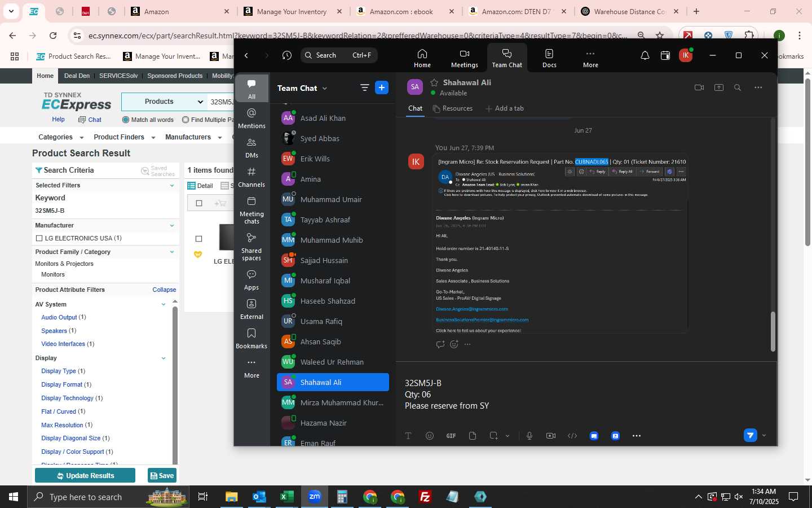
Task: Record audio message with microphone icon
Action: [x=529, y=436]
